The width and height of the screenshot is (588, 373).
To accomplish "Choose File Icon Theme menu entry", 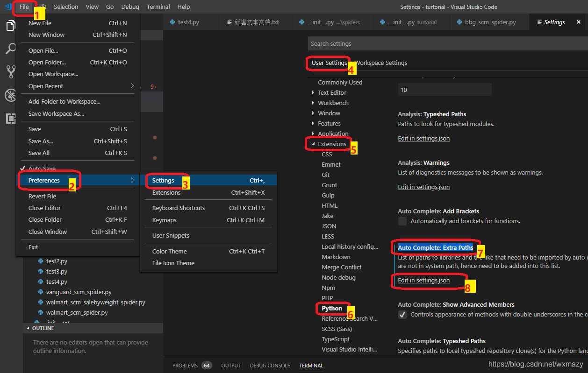I will pos(208,263).
